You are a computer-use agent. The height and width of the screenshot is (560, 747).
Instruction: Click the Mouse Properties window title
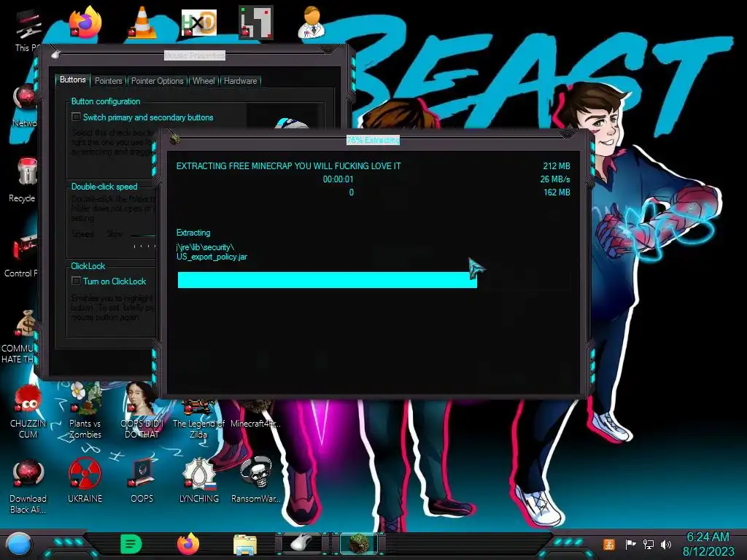point(194,55)
